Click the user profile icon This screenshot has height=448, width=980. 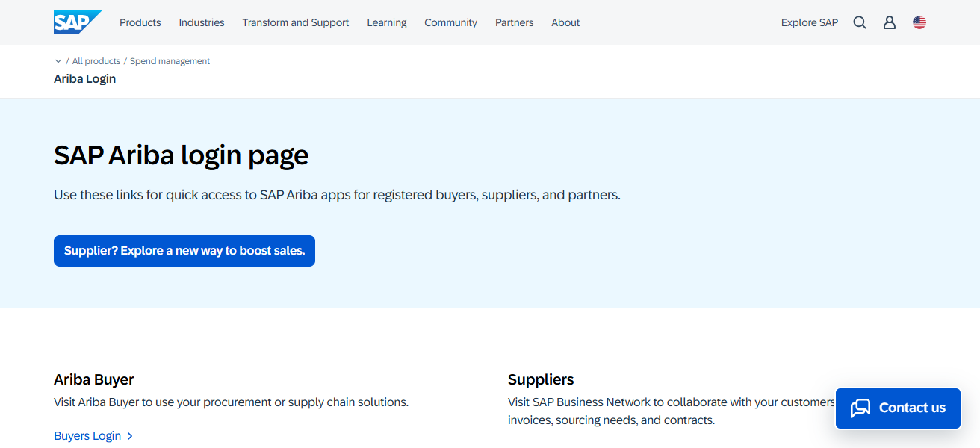click(x=889, y=22)
